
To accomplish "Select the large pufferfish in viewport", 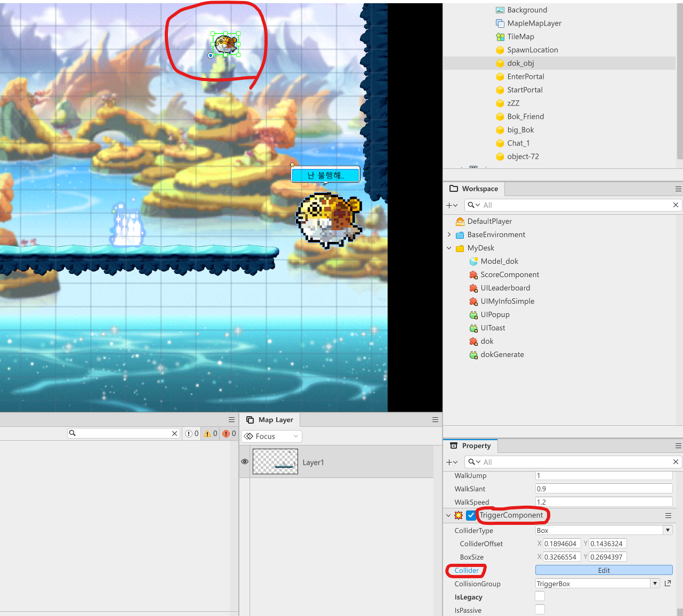I will click(329, 220).
